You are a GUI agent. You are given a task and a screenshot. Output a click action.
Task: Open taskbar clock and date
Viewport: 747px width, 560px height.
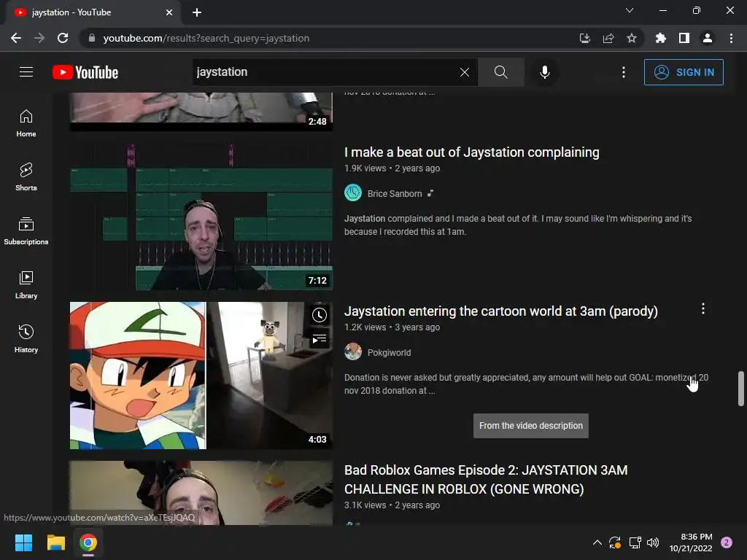(691, 542)
